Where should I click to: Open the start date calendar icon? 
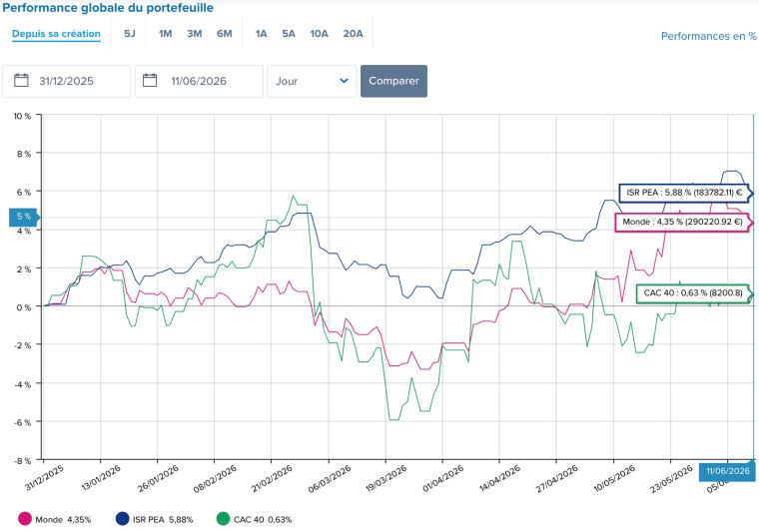pyautogui.click(x=21, y=80)
